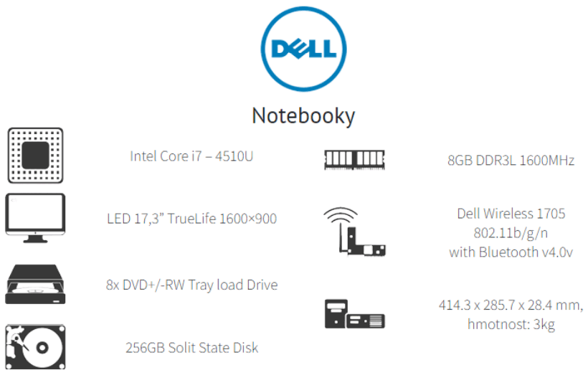Screen dimensions: 588x375
Task: Click the 802.11b/g/n text line
Action: (x=511, y=233)
